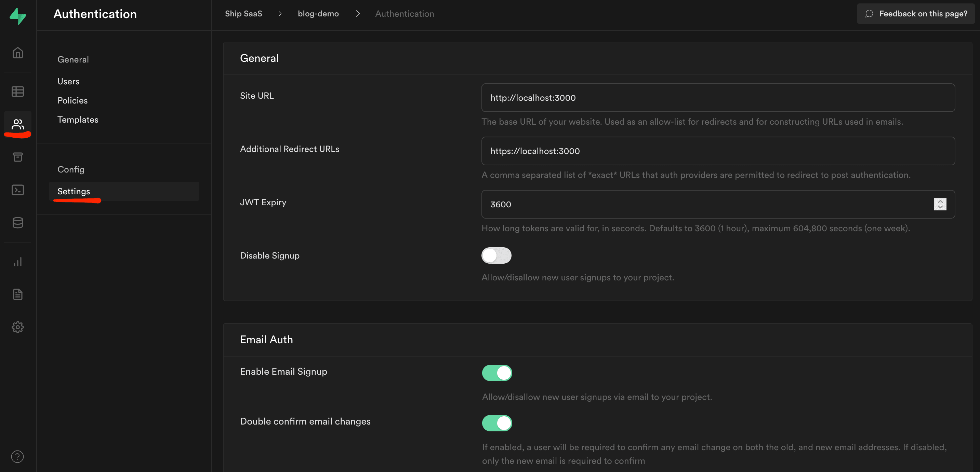The image size is (980, 472).
Task: Open the Database sidebar icon
Action: click(x=17, y=223)
